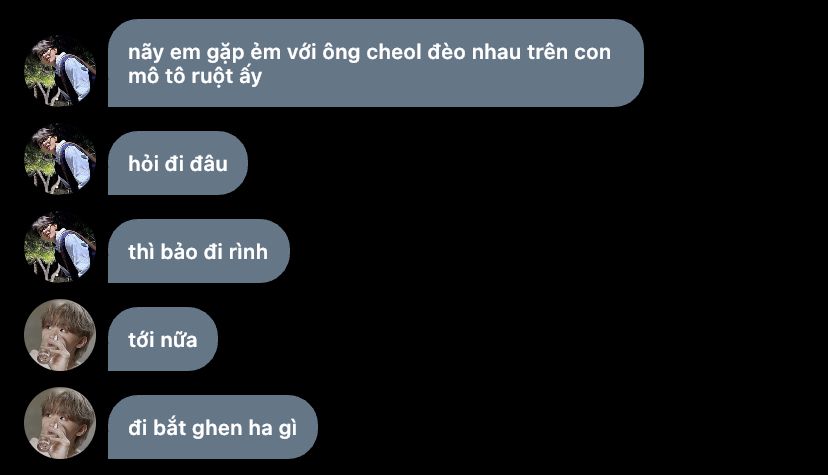Open avatar beside the 'nãy em gặp ẻm' message
This screenshot has width=828, height=475.
60,71
